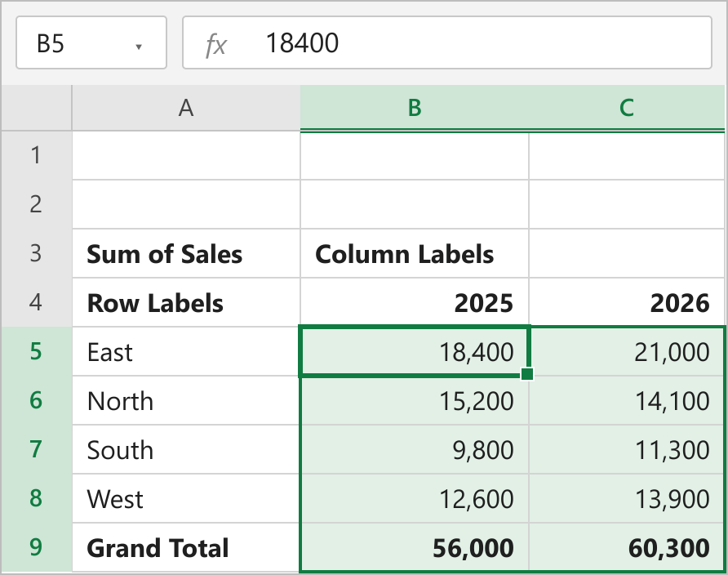Click empty cell A1
Screen dimensions: 728x575
(x=186, y=155)
